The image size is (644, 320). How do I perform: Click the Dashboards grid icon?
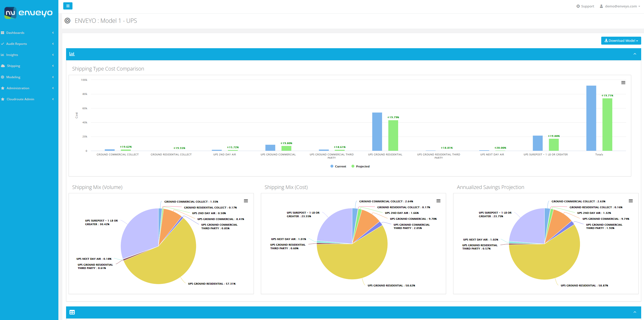click(x=3, y=33)
